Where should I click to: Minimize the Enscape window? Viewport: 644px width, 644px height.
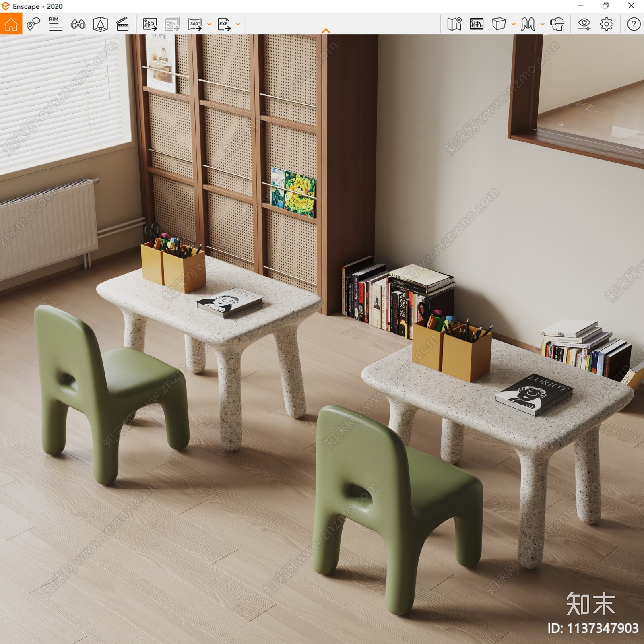coord(580,6)
